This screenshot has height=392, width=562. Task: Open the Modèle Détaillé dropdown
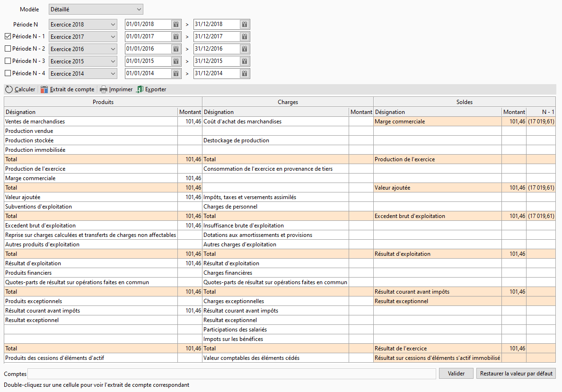(96, 9)
